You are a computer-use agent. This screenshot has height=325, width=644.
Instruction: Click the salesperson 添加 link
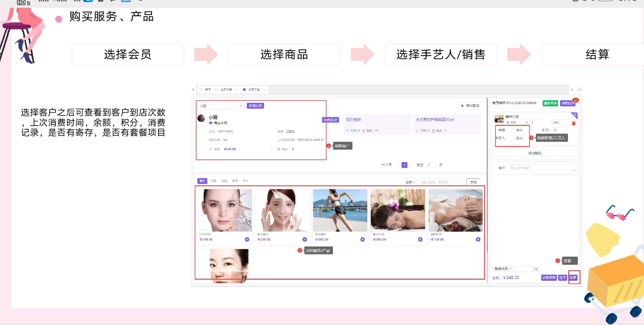tap(519, 130)
